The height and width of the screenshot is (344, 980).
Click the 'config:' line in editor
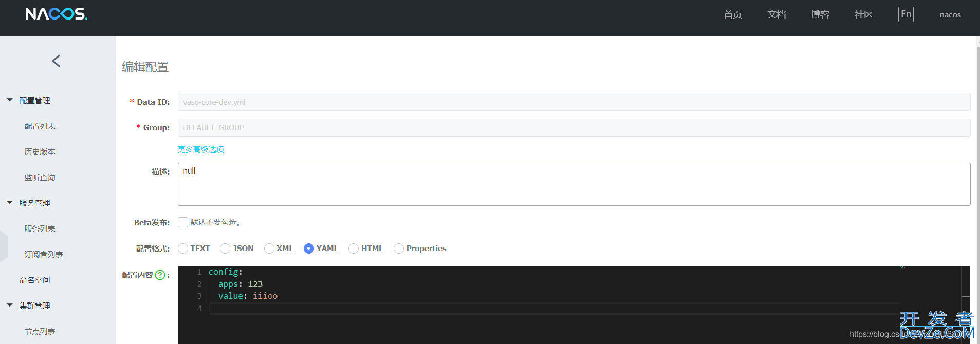pos(226,272)
